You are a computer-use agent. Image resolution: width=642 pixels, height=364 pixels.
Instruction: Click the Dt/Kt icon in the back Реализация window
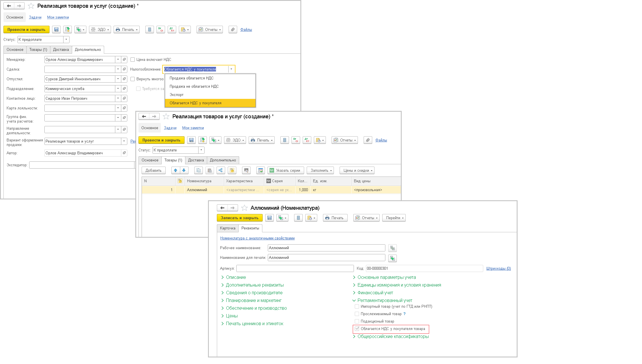coord(172,30)
